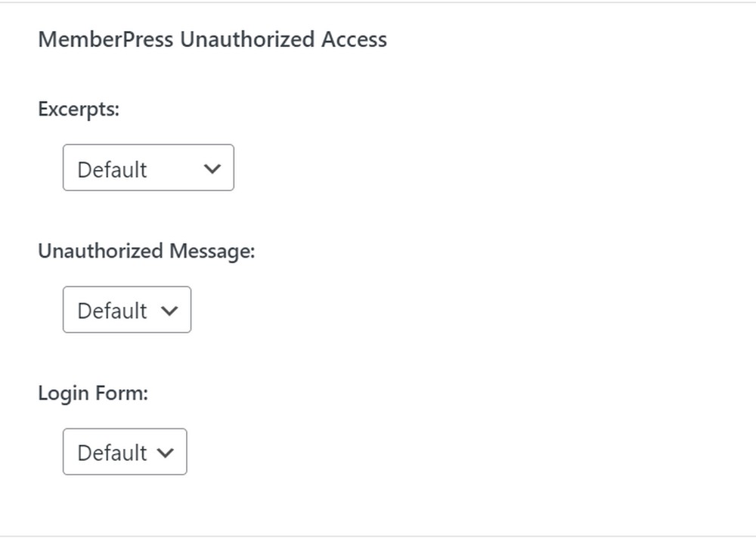Click the Login Form: label
Viewport: 756px width, 538px height.
click(92, 393)
